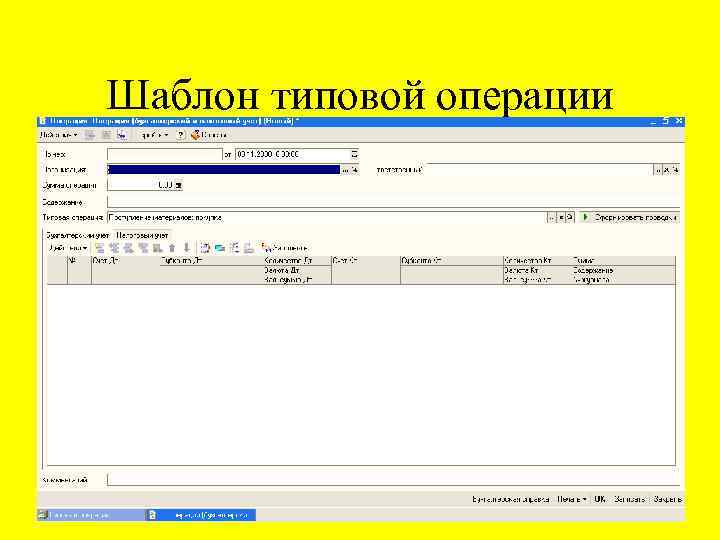Screen dimensions: 720x540
Task: Open the Печать dropdown at the bottom
Action: click(x=572, y=499)
